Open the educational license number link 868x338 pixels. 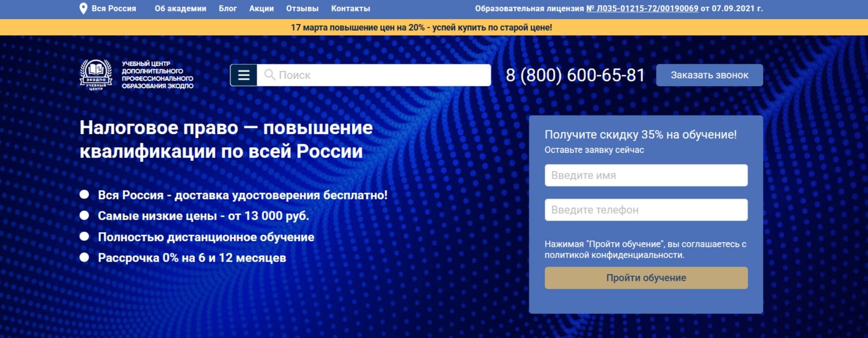642,8
